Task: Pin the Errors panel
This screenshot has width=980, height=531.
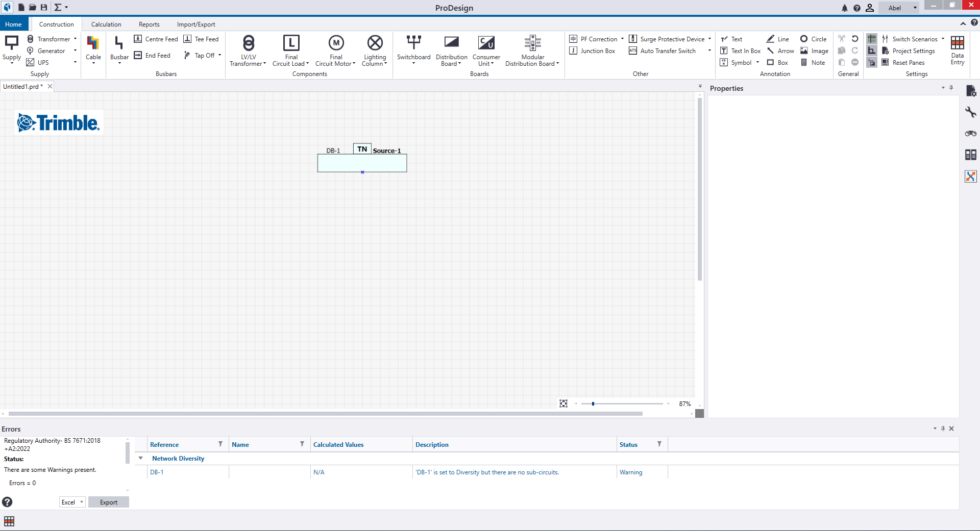Action: [943, 428]
